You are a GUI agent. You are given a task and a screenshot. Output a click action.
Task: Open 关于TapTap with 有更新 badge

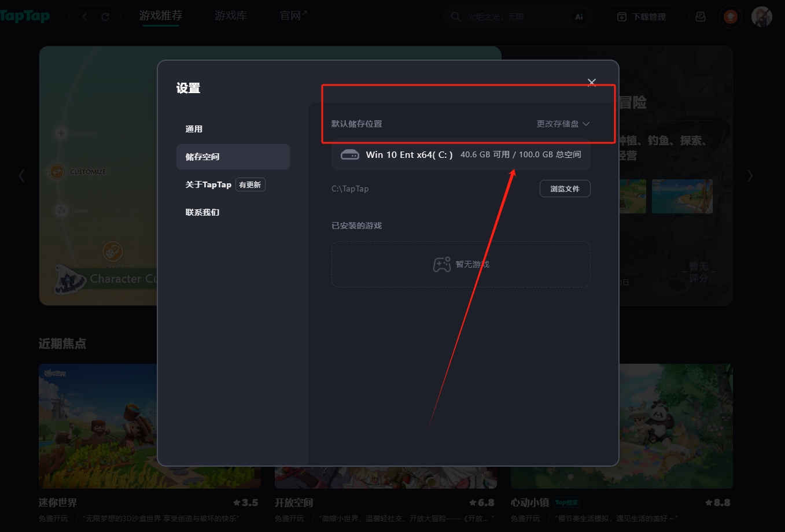(209, 184)
